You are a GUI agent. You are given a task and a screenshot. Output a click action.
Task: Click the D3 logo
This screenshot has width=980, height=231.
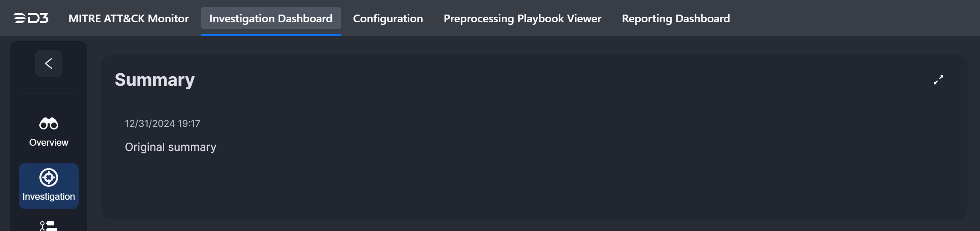pos(31,18)
